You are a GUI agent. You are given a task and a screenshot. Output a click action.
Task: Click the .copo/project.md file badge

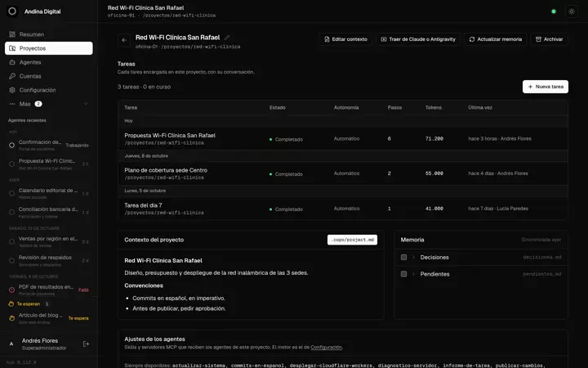pyautogui.click(x=352, y=240)
